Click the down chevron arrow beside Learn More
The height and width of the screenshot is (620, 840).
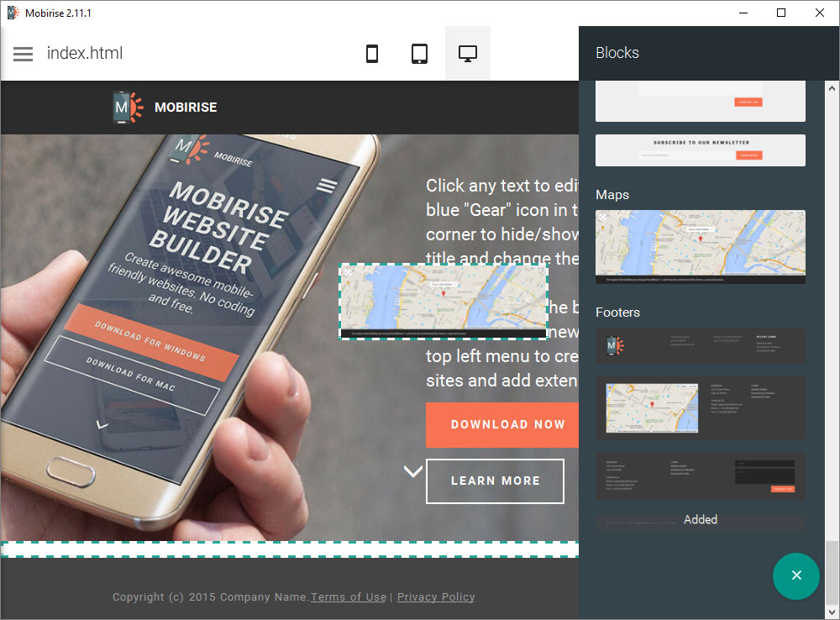click(x=413, y=471)
